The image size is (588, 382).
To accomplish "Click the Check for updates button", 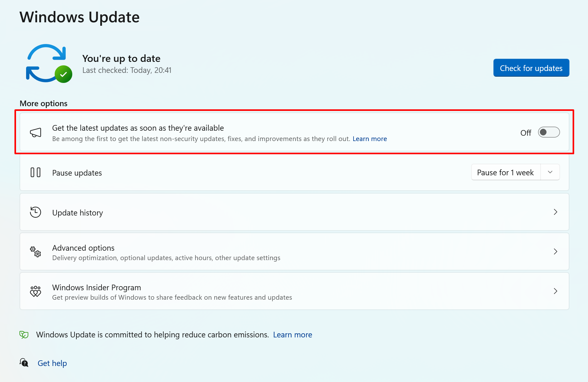I will (531, 68).
